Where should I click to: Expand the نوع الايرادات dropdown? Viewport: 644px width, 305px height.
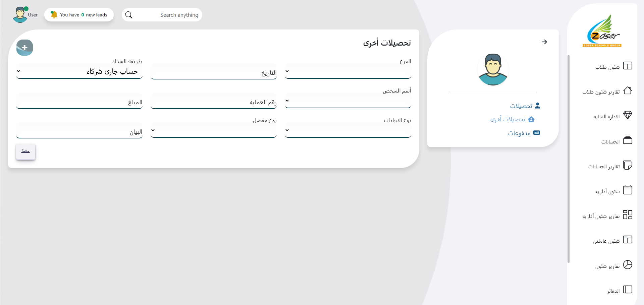(x=347, y=130)
